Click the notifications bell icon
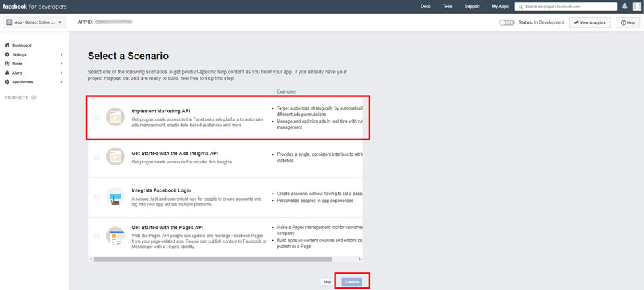Screen dimensions: 644x290 [624, 6]
